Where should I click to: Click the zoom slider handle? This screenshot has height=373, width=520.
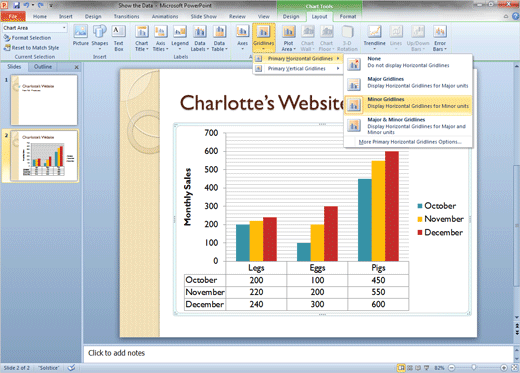click(473, 368)
